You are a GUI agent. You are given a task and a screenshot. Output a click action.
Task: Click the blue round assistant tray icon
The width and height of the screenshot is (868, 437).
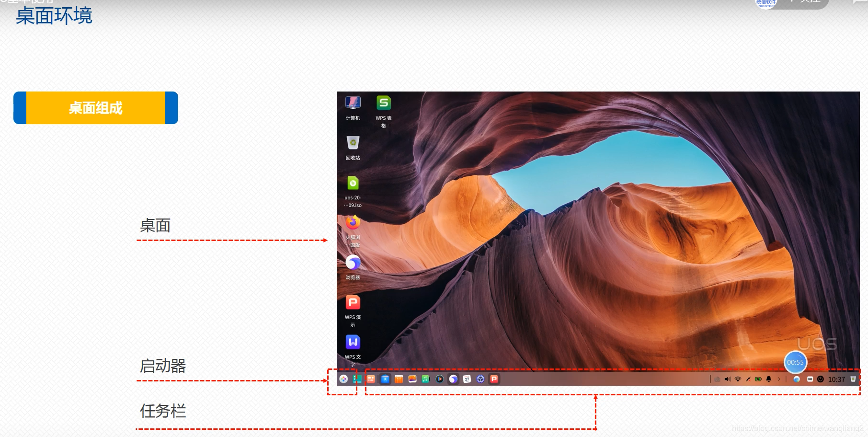pos(797,379)
